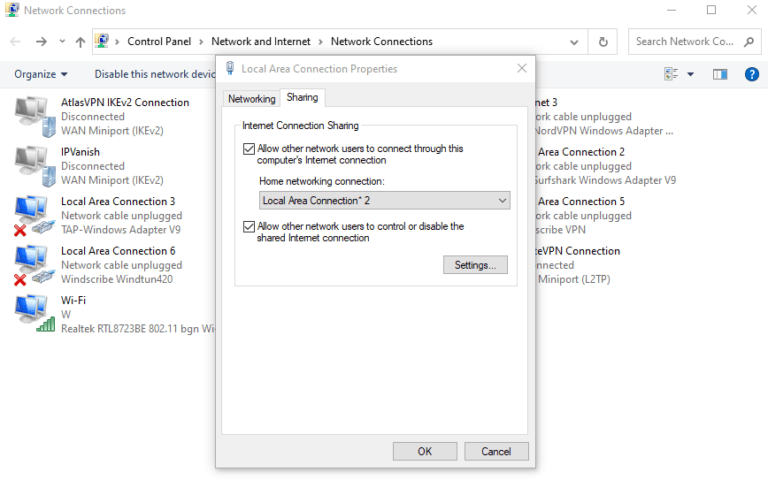
Task: Select the Sharing tab
Action: (302, 98)
